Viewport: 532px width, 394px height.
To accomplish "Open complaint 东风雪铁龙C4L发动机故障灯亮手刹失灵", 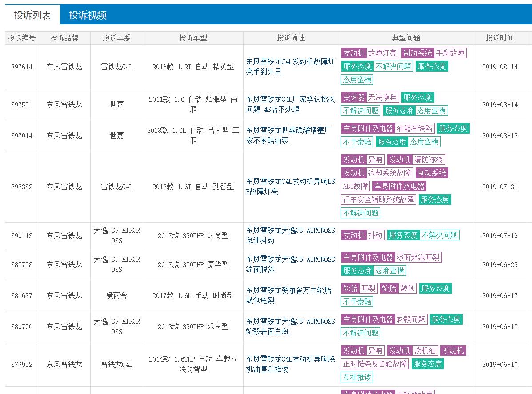I will (x=290, y=67).
